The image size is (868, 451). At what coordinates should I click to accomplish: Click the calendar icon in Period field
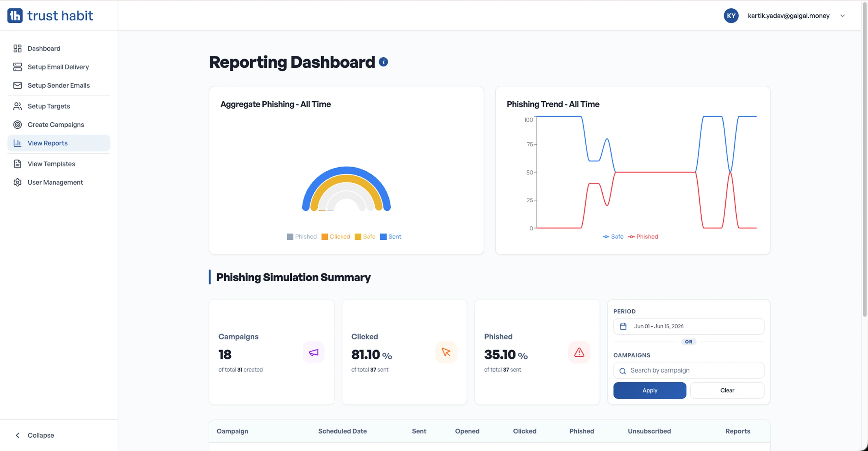[x=623, y=326]
